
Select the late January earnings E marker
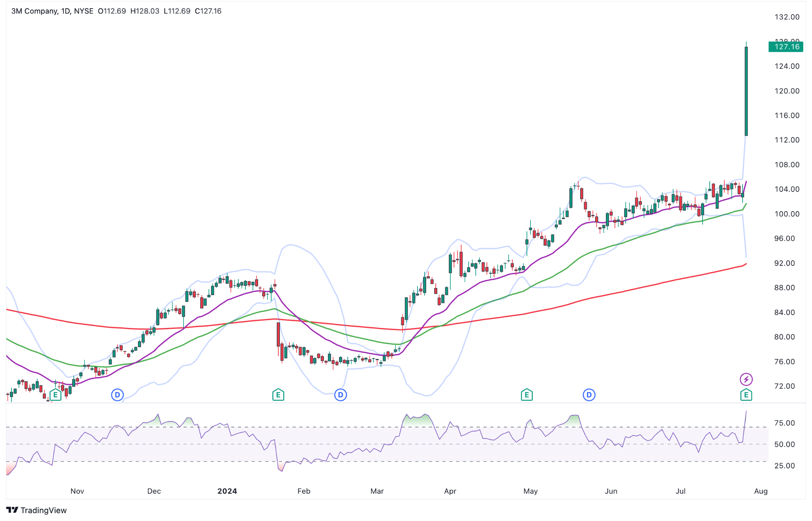point(278,395)
